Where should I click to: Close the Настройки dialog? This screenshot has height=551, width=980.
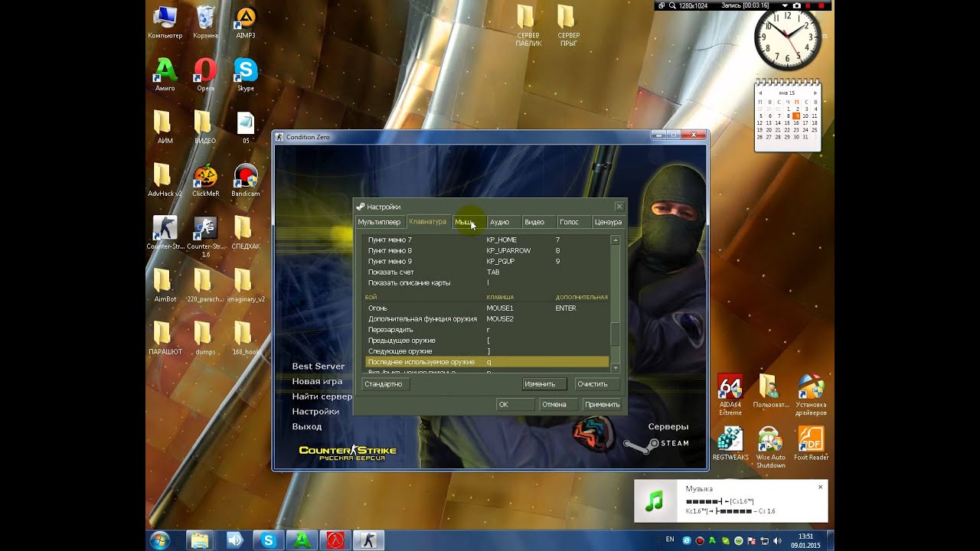tap(619, 207)
